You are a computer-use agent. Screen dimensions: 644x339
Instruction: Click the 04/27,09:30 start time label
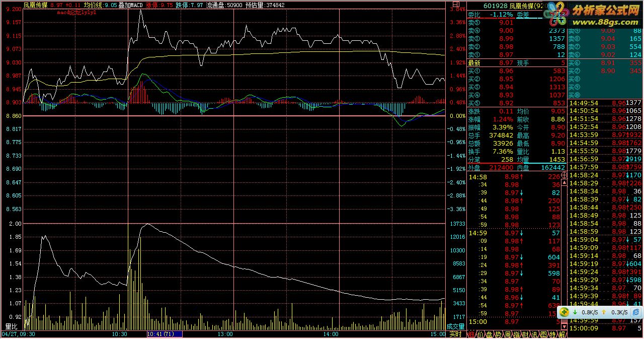(18, 334)
